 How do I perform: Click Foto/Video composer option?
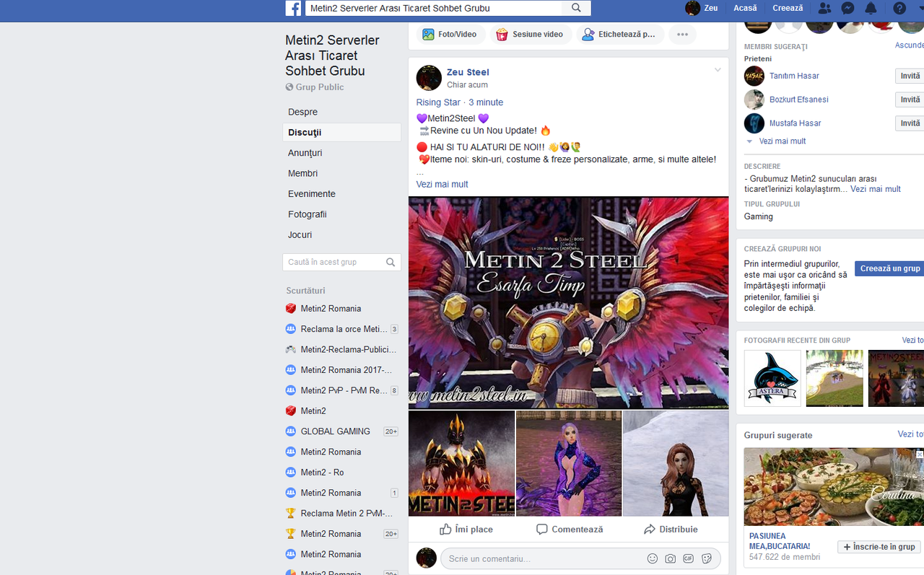pos(450,34)
